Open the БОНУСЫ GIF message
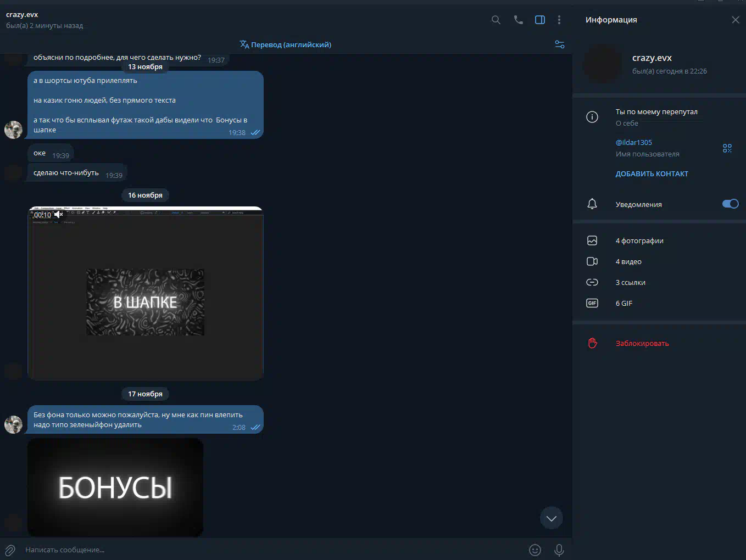The height and width of the screenshot is (560, 746). (x=115, y=488)
